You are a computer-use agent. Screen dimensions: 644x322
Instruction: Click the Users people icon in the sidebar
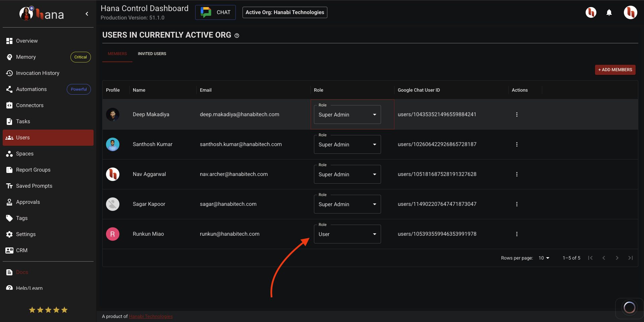click(x=9, y=138)
